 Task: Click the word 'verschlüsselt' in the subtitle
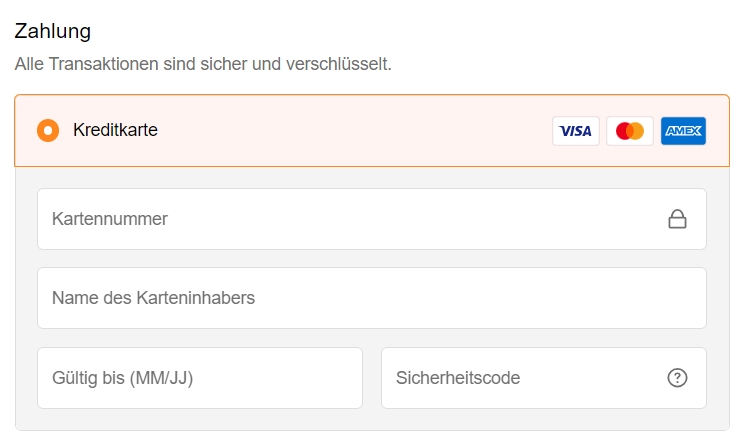click(x=338, y=64)
